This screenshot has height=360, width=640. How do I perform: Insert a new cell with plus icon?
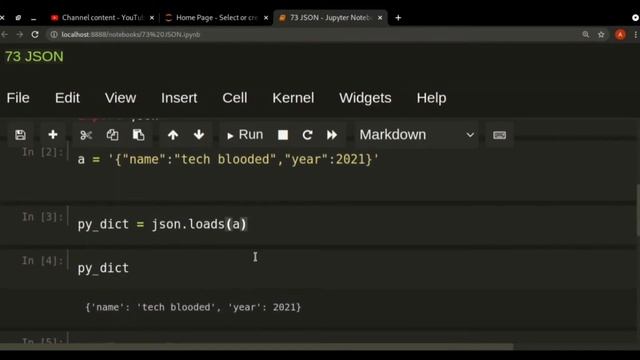pos(53,135)
